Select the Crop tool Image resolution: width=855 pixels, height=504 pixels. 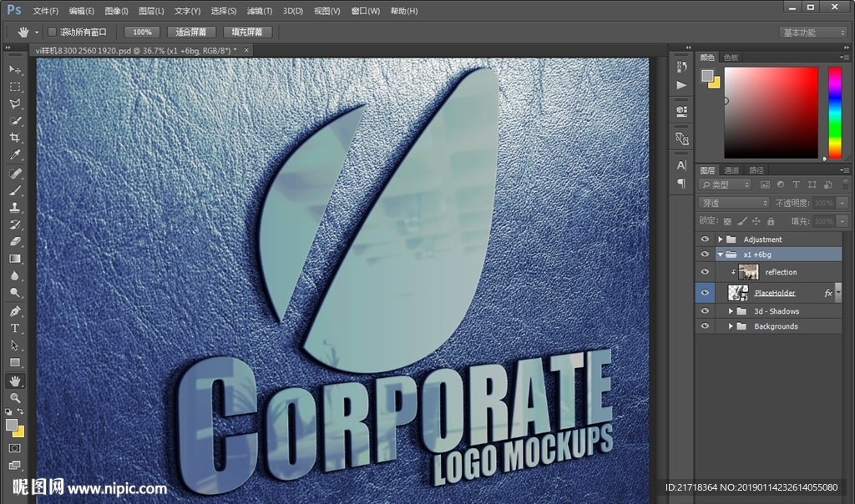(15, 138)
